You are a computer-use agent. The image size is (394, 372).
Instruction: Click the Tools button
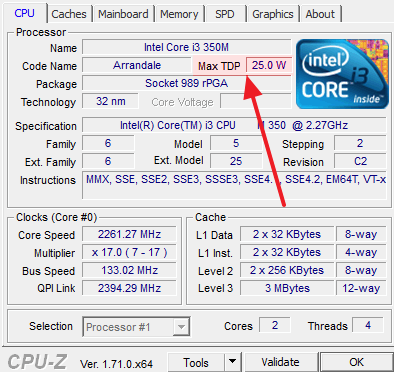point(196,362)
